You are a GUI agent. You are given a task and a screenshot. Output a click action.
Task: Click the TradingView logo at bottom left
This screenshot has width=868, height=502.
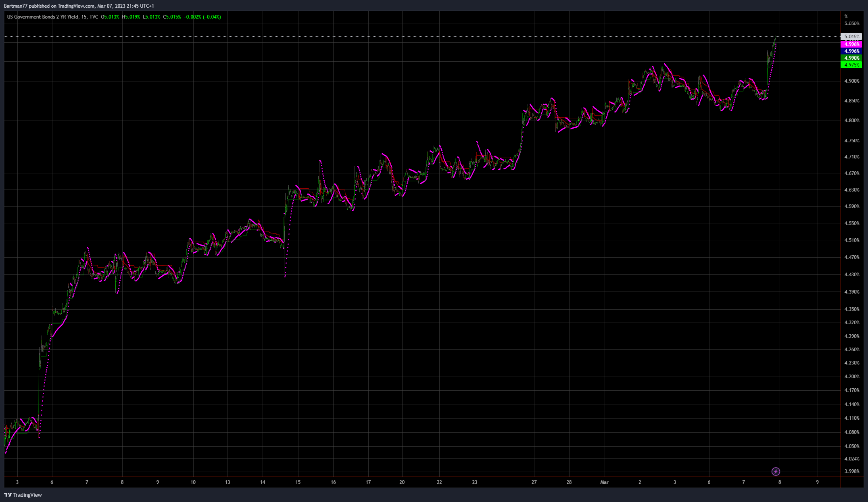click(23, 495)
